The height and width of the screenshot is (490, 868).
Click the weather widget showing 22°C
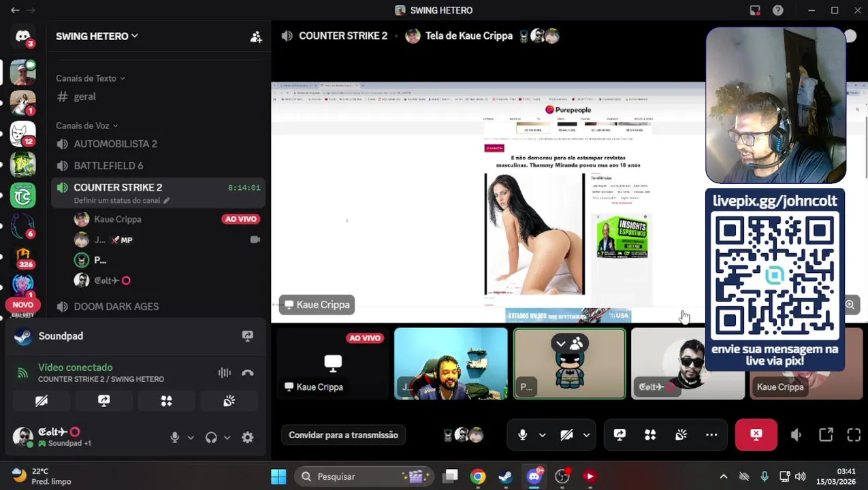coord(42,476)
